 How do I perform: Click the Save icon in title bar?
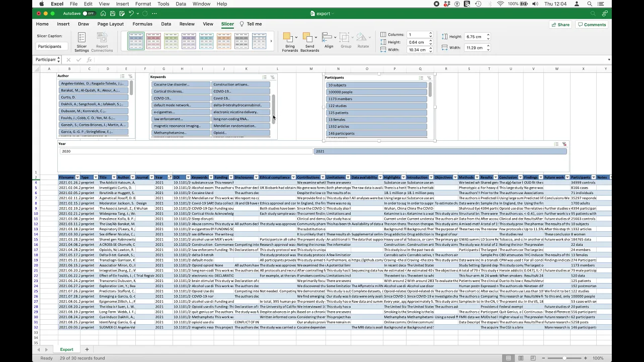point(112,14)
